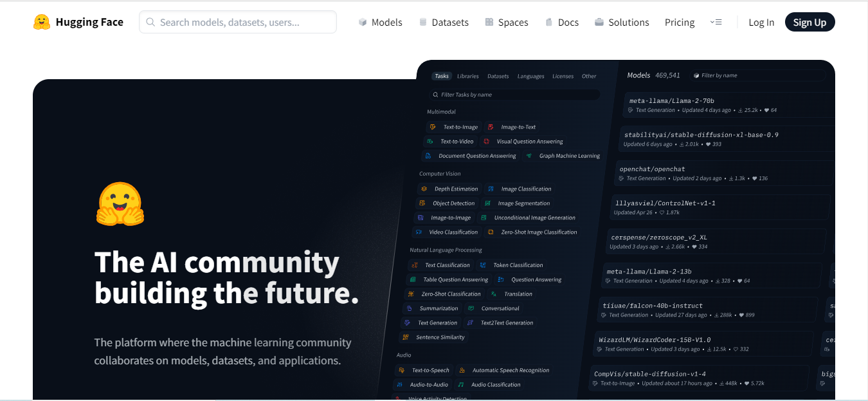Click the Sign Up button
This screenshot has width=868, height=401.
coord(809,22)
